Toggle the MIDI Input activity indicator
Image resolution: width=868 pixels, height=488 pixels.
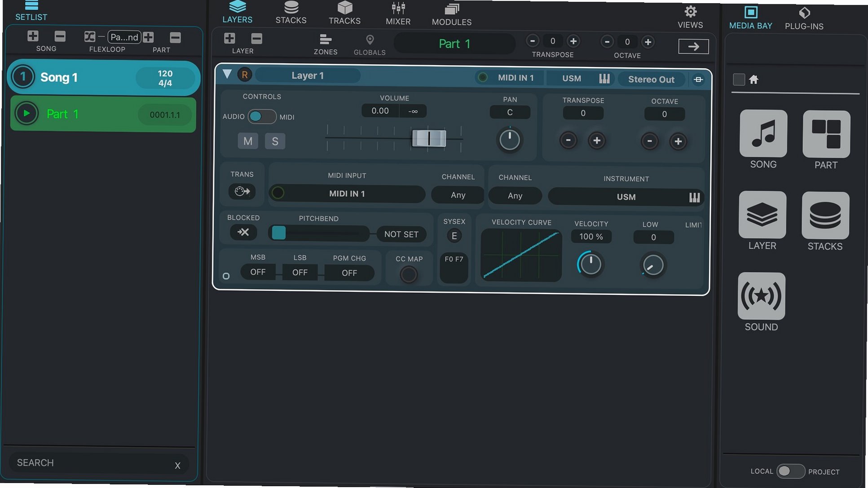278,193
